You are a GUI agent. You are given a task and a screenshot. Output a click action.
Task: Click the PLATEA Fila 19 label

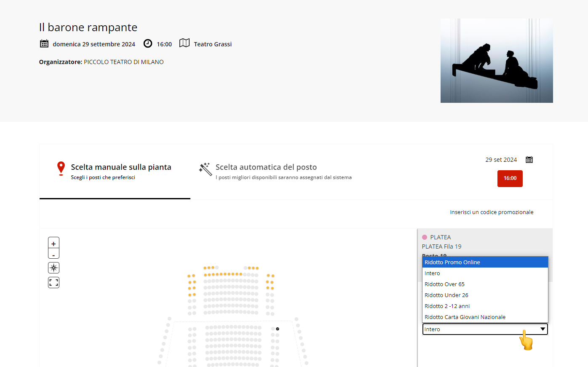tap(442, 246)
